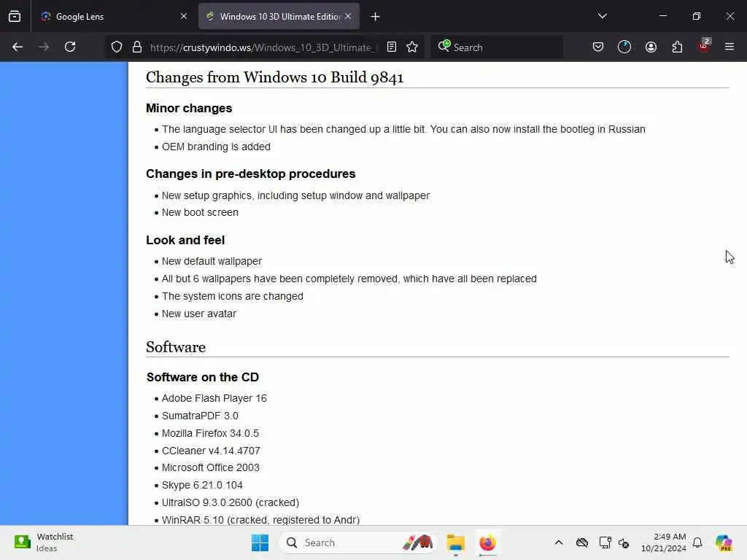
Task: Click 'New user avatar' bullet
Action: pyautogui.click(x=199, y=314)
